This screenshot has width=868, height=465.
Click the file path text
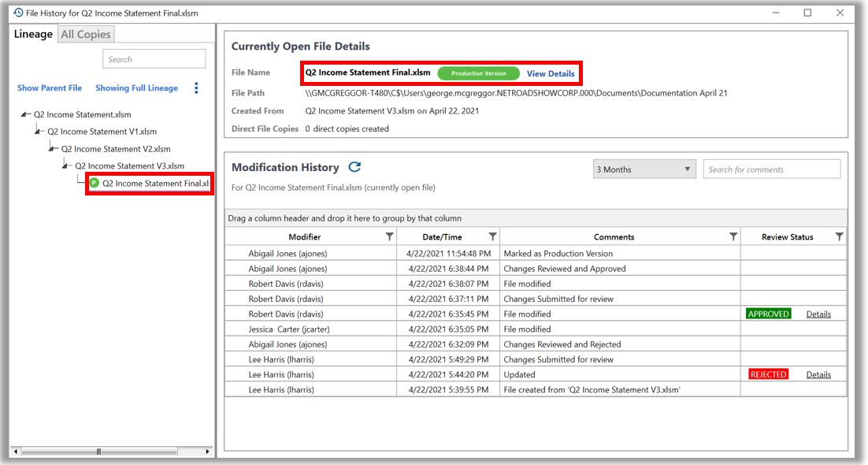pyautogui.click(x=516, y=93)
